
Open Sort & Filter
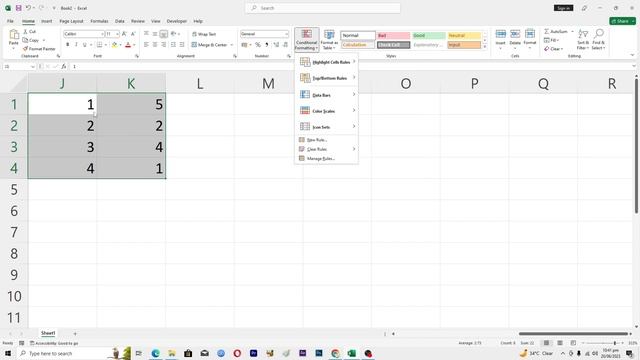pyautogui.click(x=583, y=40)
